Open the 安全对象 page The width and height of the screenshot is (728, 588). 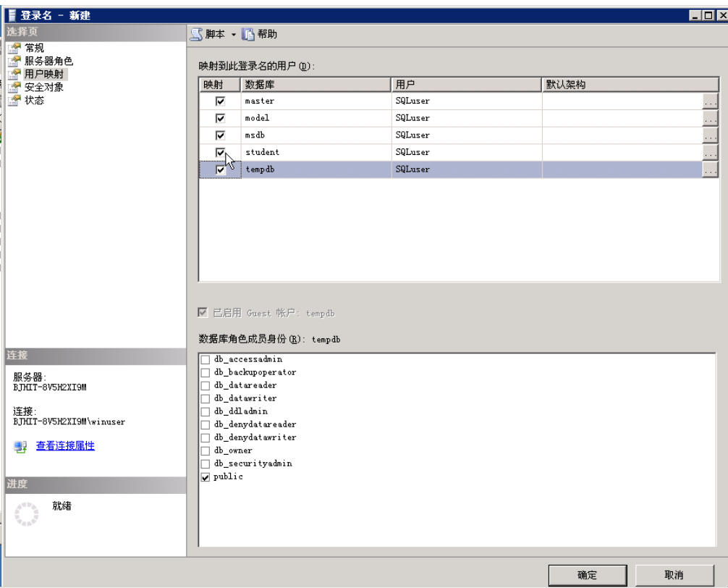pos(43,87)
